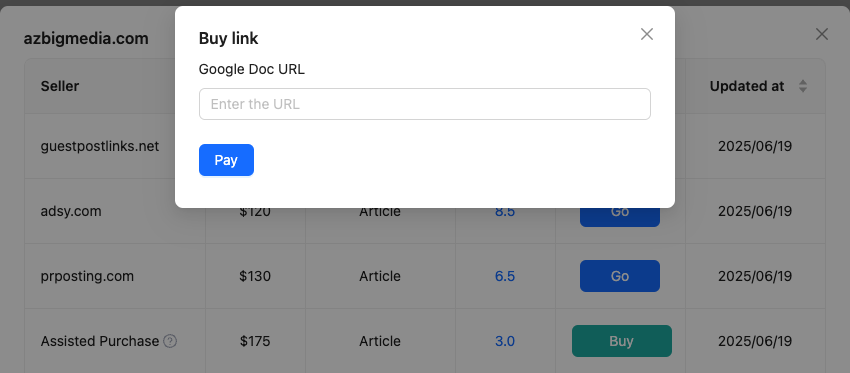Click the Assisted Purchase label

pos(100,341)
